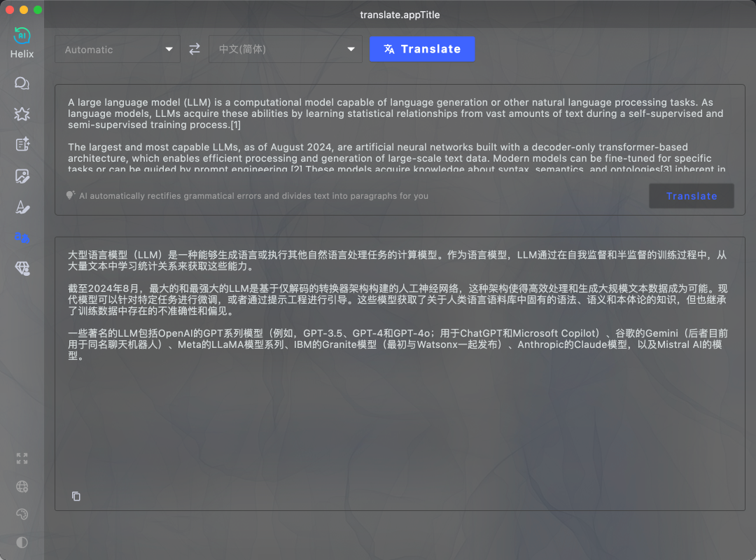Toggle dark/light mode contrast icon
This screenshot has width=756, height=560.
(22, 542)
